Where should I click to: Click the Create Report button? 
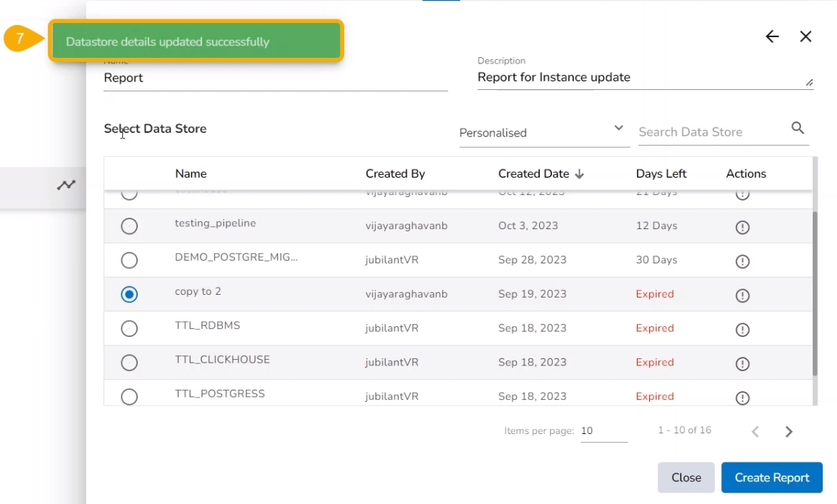pos(771,478)
